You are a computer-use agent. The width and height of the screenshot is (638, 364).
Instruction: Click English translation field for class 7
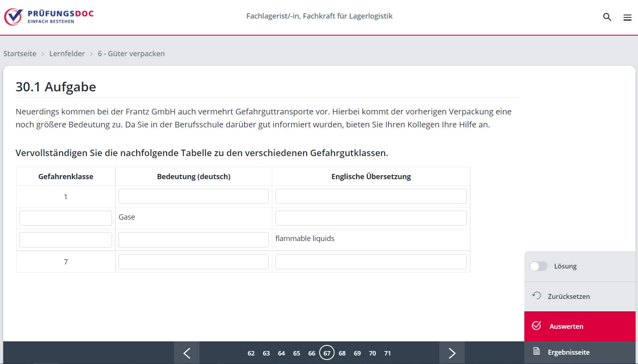point(371,262)
